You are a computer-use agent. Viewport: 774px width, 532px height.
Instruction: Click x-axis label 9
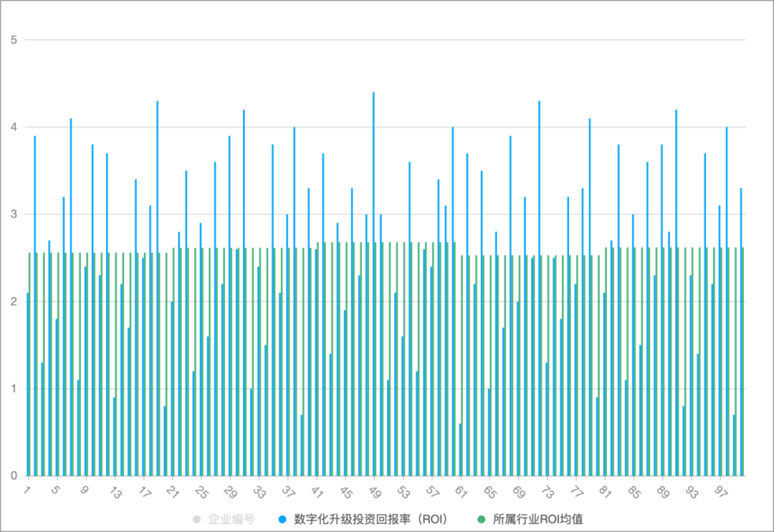click(x=84, y=490)
